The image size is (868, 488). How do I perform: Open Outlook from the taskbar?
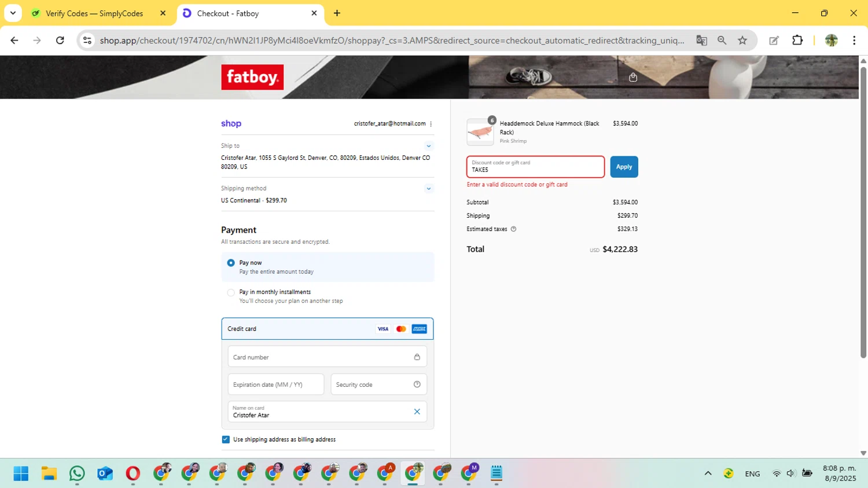(x=105, y=474)
